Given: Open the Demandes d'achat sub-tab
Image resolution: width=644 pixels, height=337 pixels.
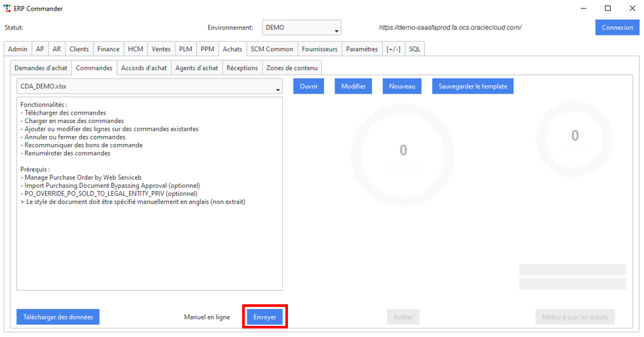Looking at the screenshot, I should click(41, 68).
